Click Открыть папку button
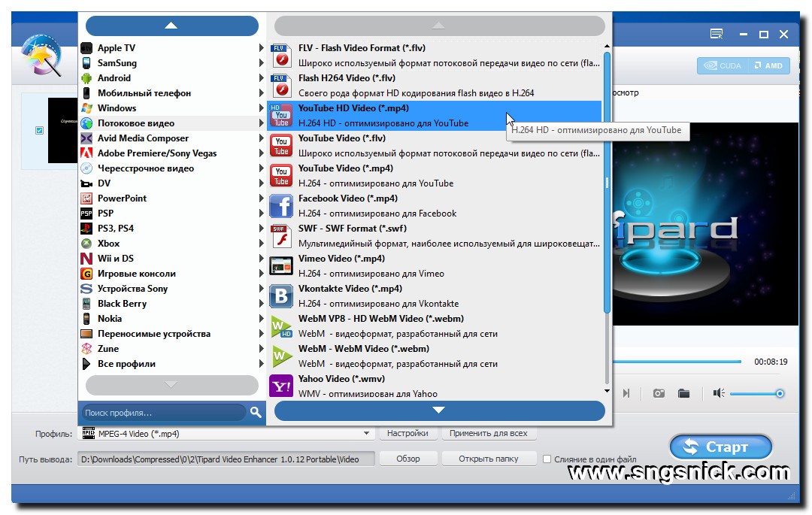This screenshot has height=515, width=812. [489, 459]
